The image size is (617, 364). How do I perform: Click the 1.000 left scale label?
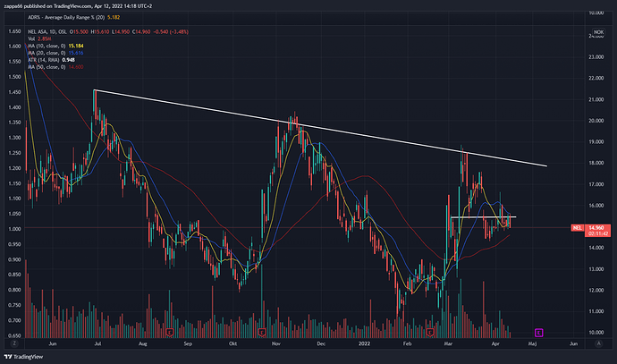14,229
